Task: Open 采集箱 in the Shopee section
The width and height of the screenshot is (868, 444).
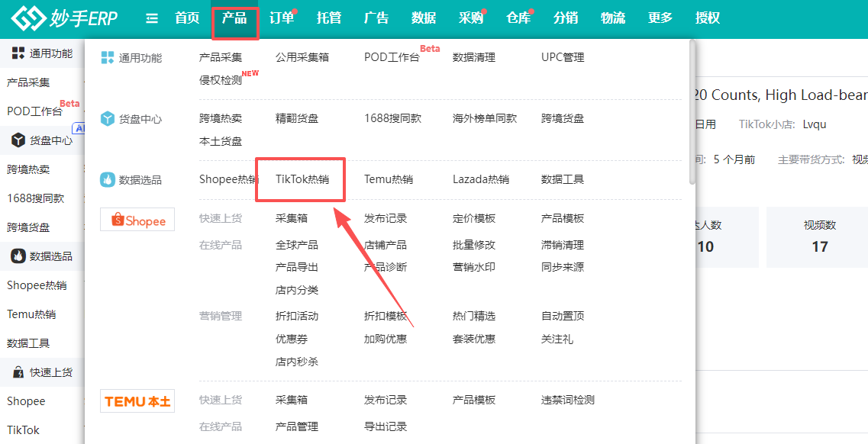Action: (x=291, y=218)
